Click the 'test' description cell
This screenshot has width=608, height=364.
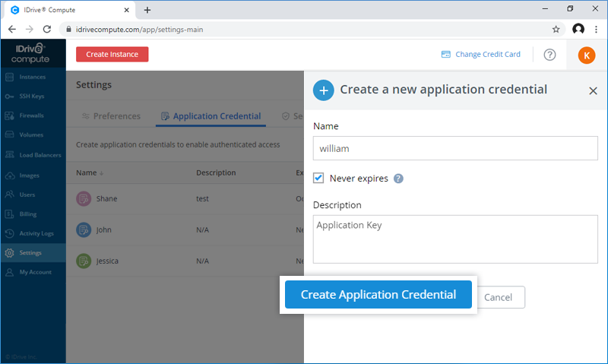tap(202, 199)
